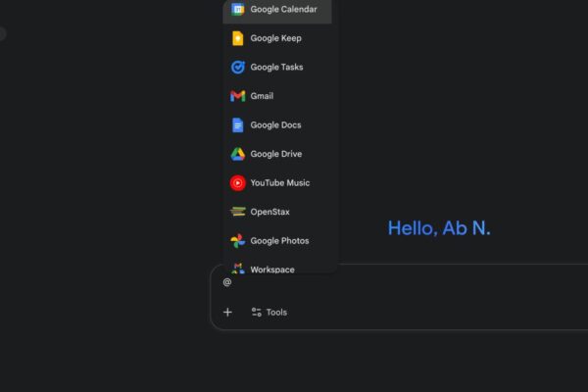This screenshot has width=588, height=392.
Task: Select the "OpenStax" extension label
Action: click(x=269, y=212)
